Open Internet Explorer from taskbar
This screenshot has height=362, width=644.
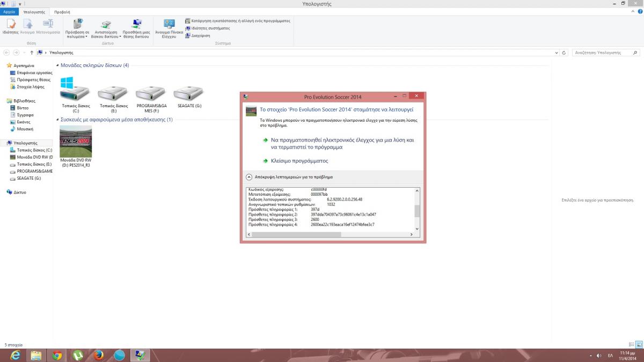[15, 355]
